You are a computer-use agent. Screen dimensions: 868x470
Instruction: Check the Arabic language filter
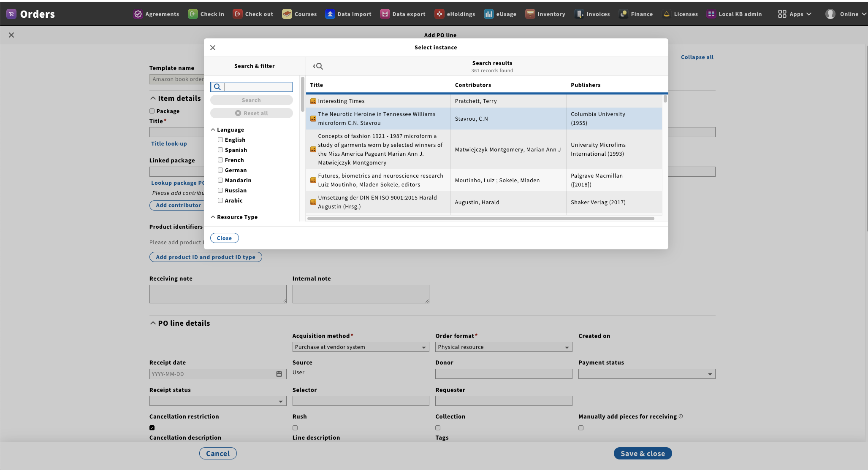(x=220, y=200)
